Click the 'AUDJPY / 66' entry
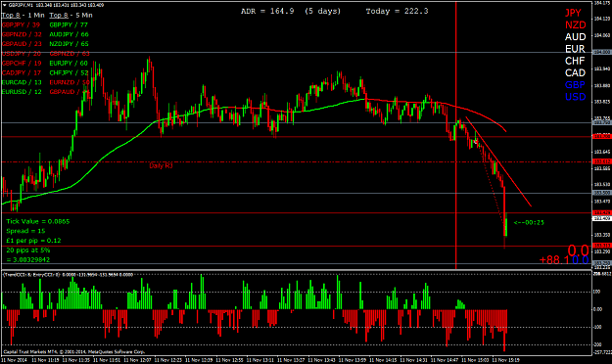Image resolution: width=612 pixels, height=364 pixels. pos(70,34)
